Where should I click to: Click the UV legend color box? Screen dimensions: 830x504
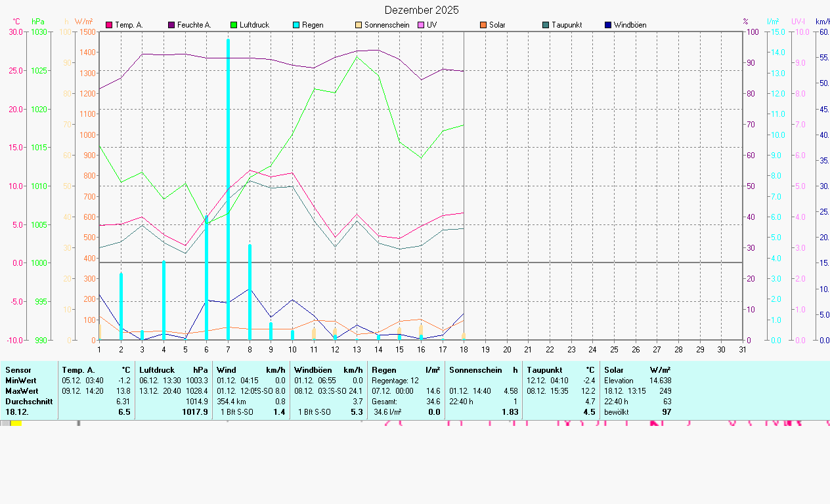point(421,25)
